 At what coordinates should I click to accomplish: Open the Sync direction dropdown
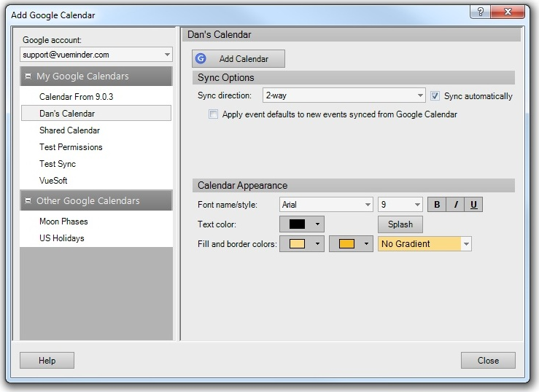coord(420,95)
